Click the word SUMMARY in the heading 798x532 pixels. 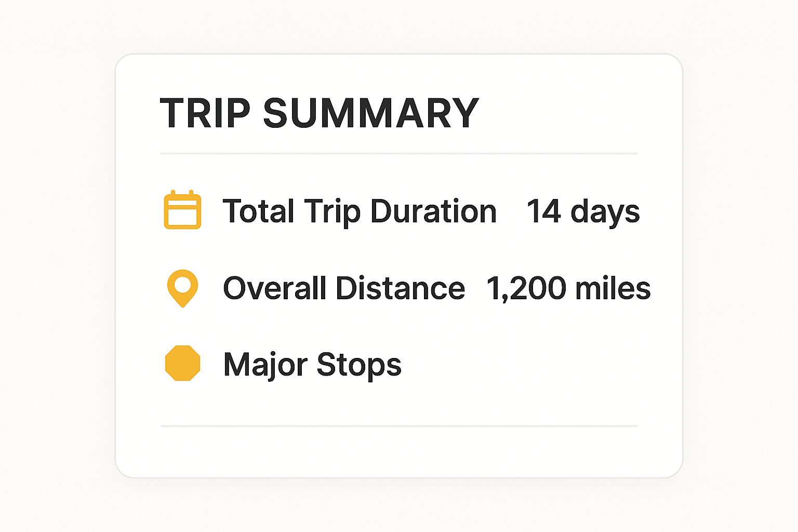pyautogui.click(x=371, y=113)
